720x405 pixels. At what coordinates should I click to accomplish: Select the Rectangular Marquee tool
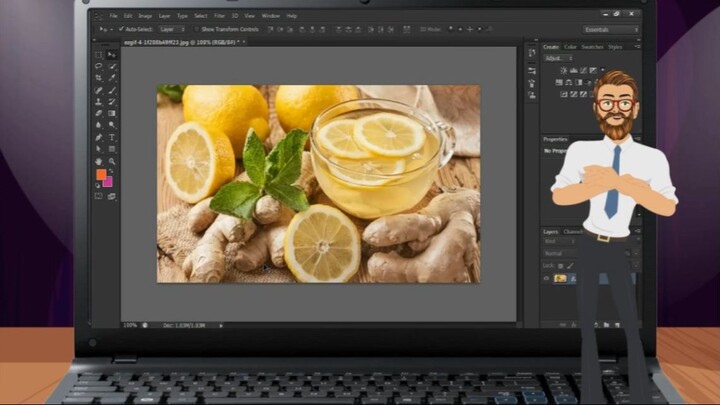click(x=99, y=55)
